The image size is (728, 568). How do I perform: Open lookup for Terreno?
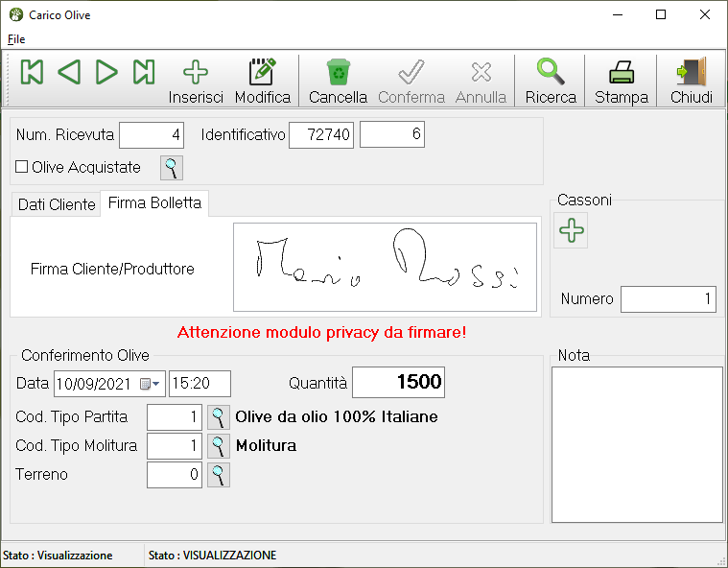219,475
